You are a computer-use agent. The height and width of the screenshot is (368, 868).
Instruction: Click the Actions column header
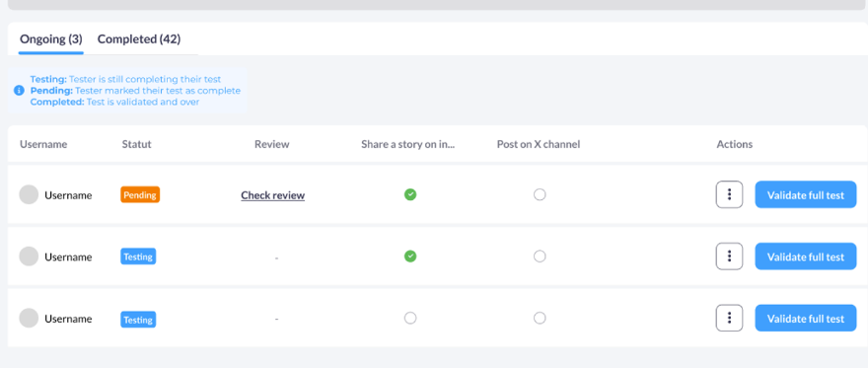735,144
